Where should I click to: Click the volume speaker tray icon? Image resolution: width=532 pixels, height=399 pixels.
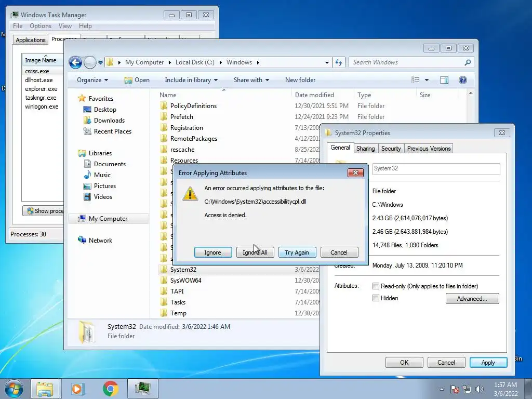point(480,389)
